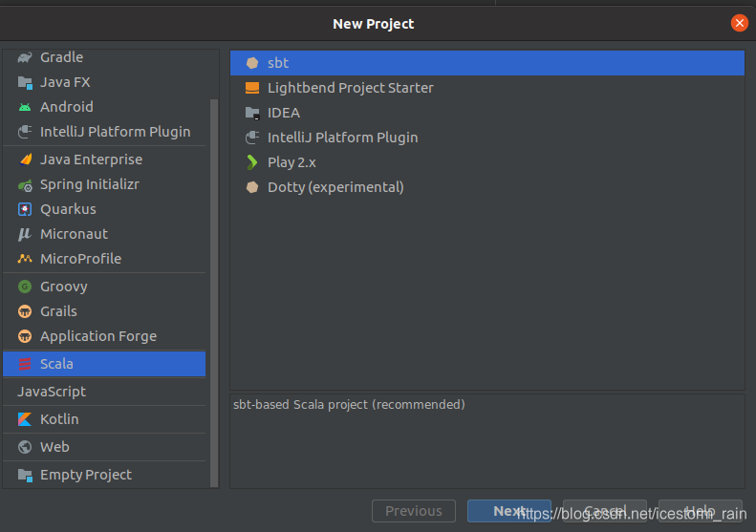Viewport: 756px width, 532px height.
Task: Choose Micronaut from the list
Action: point(104,234)
